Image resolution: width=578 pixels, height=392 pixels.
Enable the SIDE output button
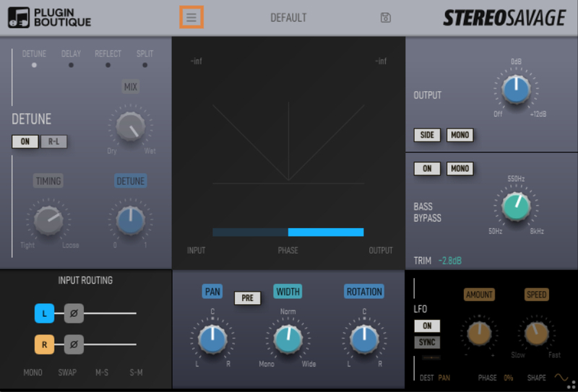427,135
